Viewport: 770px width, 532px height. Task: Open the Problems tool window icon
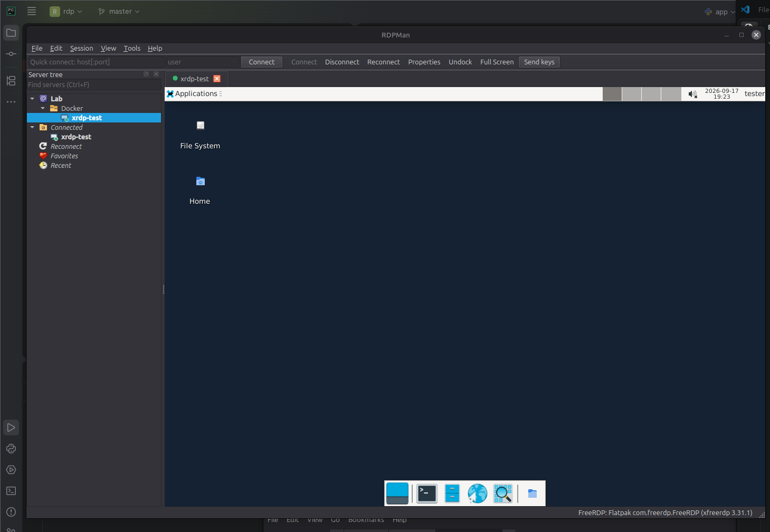coord(11,512)
